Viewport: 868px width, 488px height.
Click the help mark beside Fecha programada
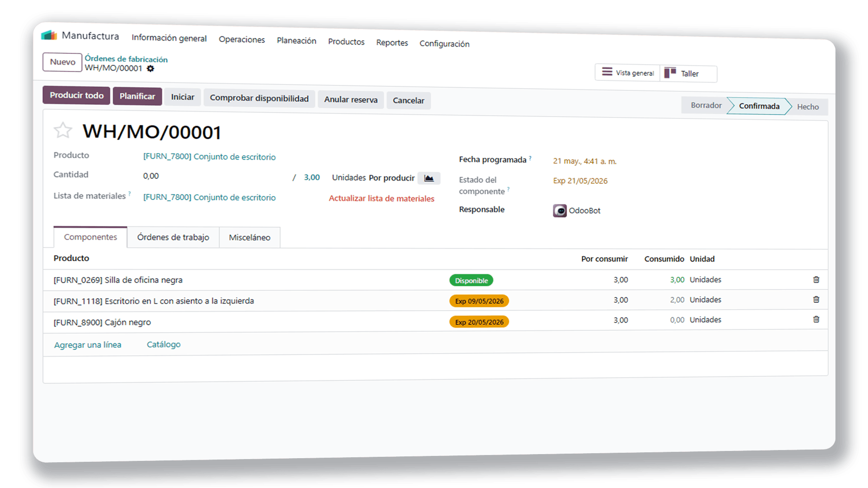click(x=530, y=158)
